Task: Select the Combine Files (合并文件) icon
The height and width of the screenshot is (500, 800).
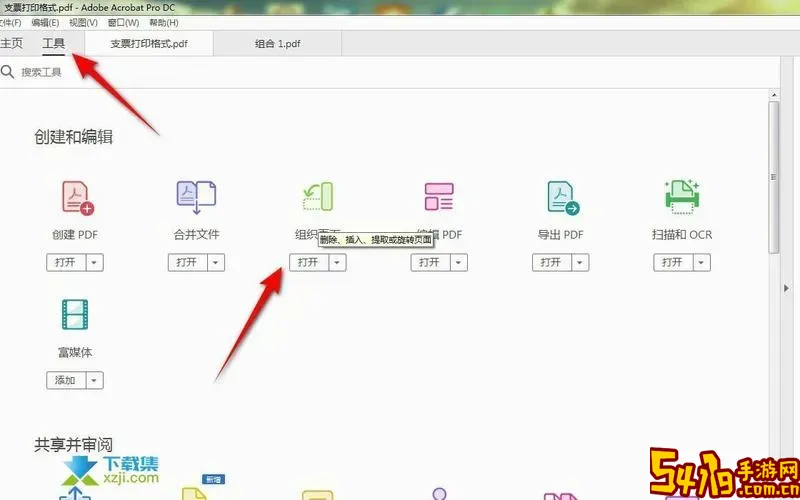Action: pos(196,197)
